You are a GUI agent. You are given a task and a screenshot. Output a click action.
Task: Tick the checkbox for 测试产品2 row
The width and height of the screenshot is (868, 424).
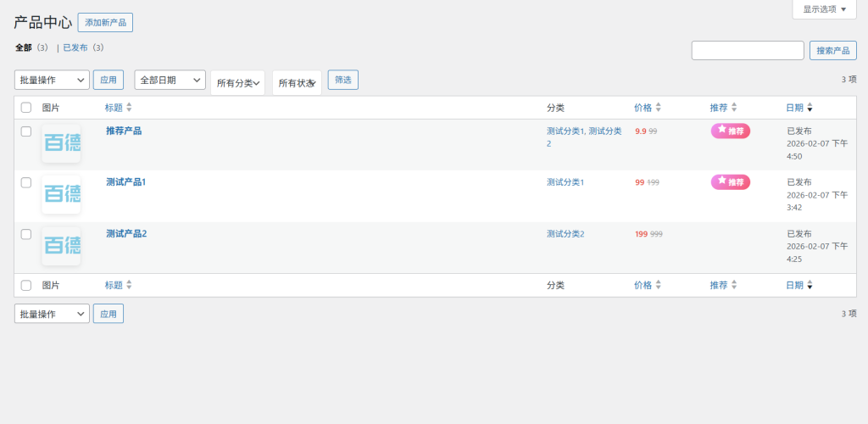(26, 233)
